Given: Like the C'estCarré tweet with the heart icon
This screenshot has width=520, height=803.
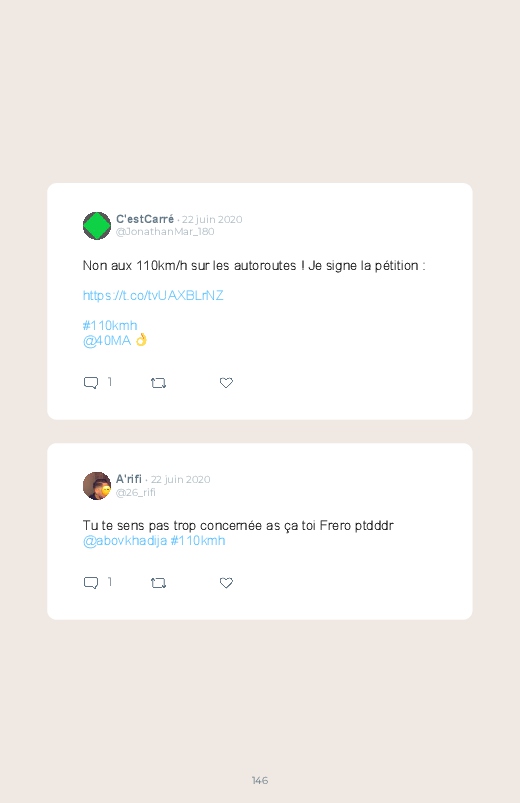Looking at the screenshot, I should click(226, 383).
